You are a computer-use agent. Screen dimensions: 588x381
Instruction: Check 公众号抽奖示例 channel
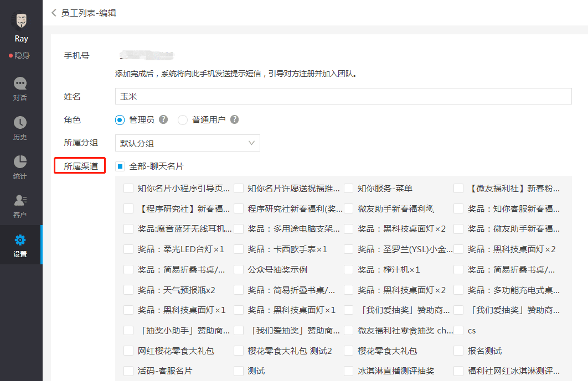(x=239, y=269)
